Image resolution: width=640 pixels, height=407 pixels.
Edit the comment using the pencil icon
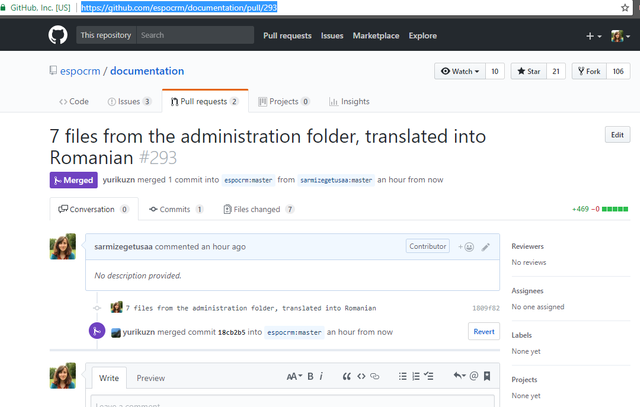(485, 247)
